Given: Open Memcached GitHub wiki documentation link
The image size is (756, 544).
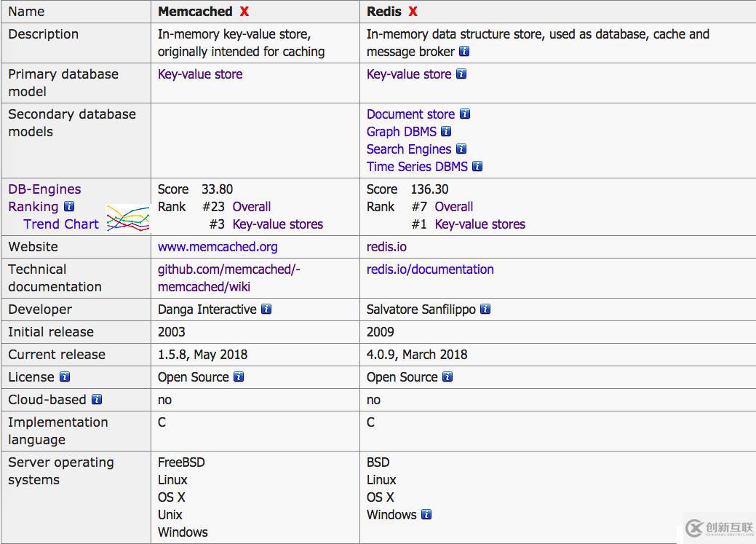Looking at the screenshot, I should click(x=228, y=278).
